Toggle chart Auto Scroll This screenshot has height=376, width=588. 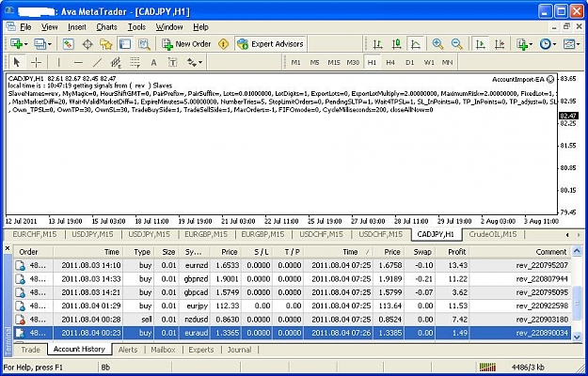[x=480, y=44]
